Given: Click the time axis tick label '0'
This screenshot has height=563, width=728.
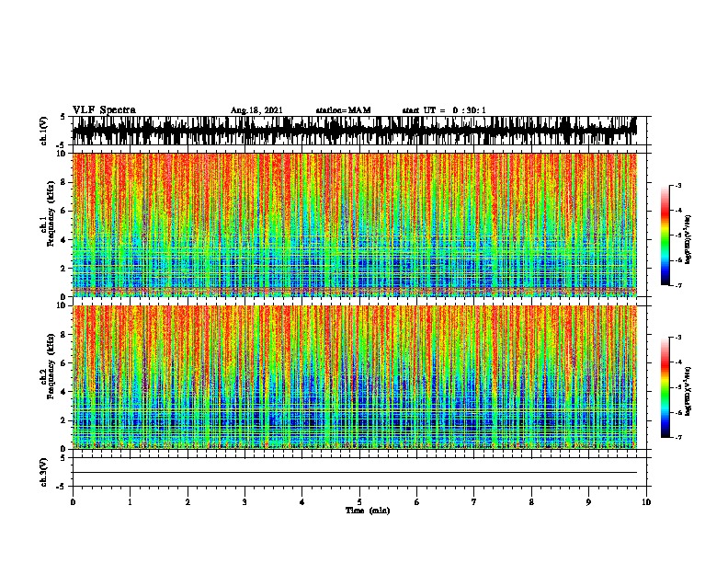Looking at the screenshot, I should tap(73, 501).
